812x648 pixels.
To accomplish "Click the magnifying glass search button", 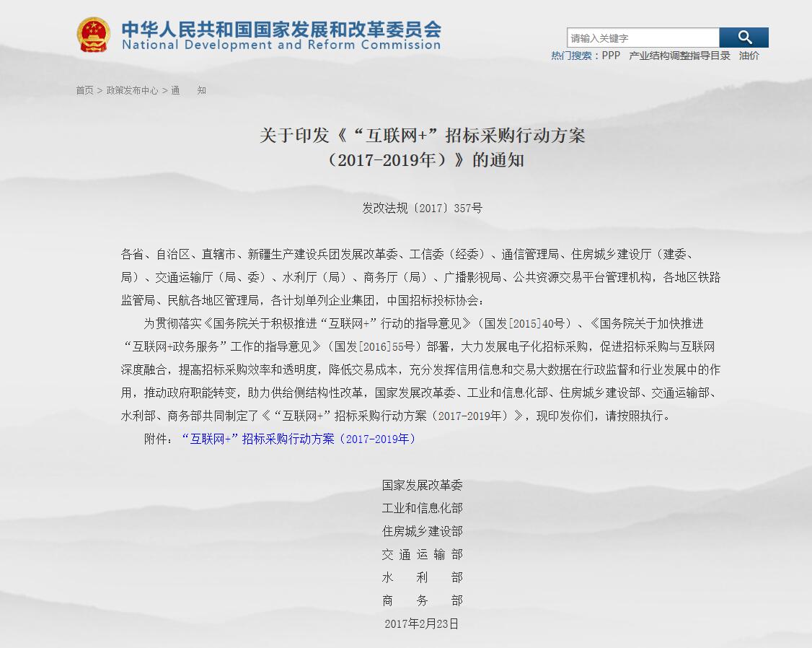I will pyautogui.click(x=744, y=38).
